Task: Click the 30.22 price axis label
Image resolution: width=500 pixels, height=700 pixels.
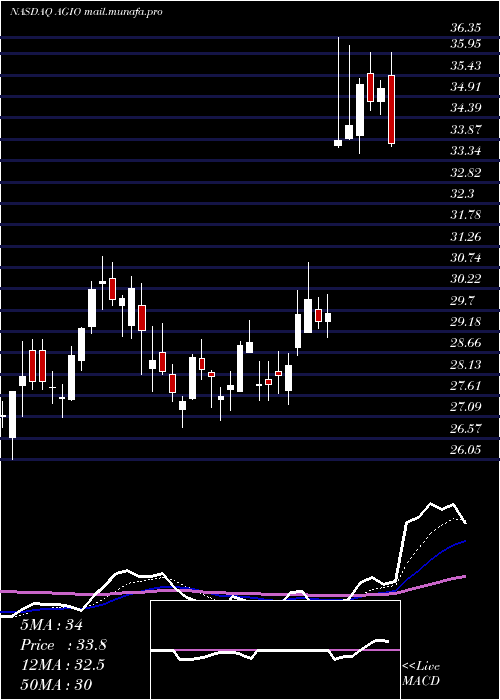Action: tap(465, 279)
